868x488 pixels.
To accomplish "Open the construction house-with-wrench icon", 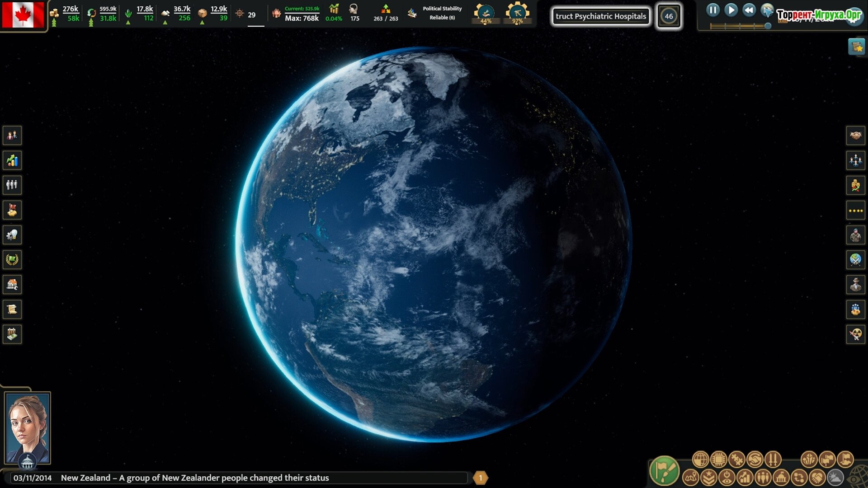I will click(12, 285).
